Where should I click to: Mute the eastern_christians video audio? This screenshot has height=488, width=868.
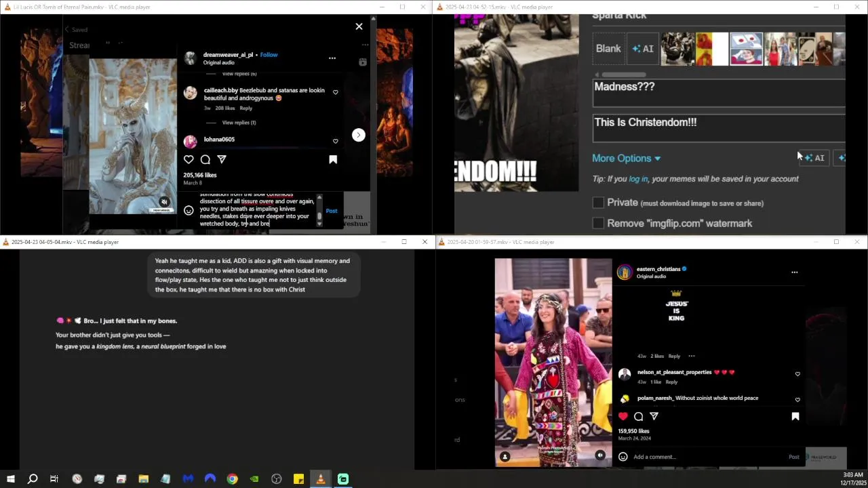[600, 455]
